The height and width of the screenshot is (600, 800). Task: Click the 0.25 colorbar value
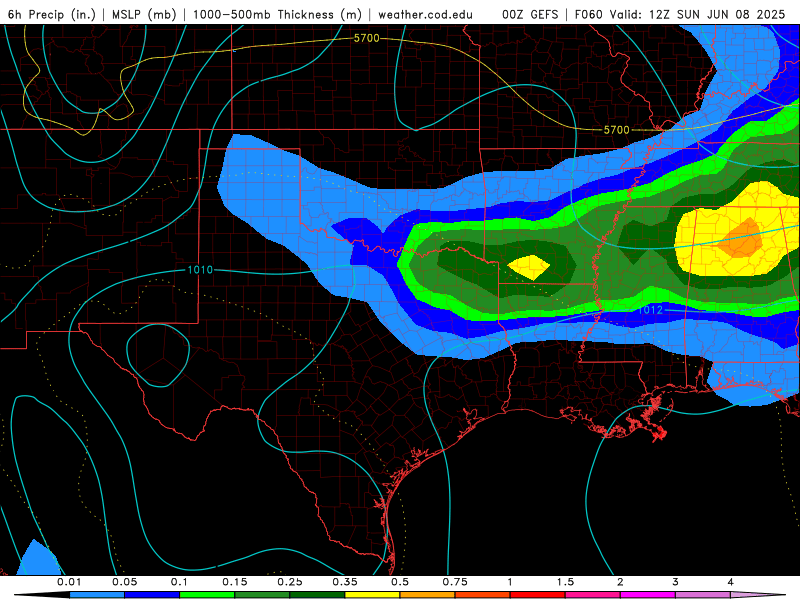tap(290, 582)
